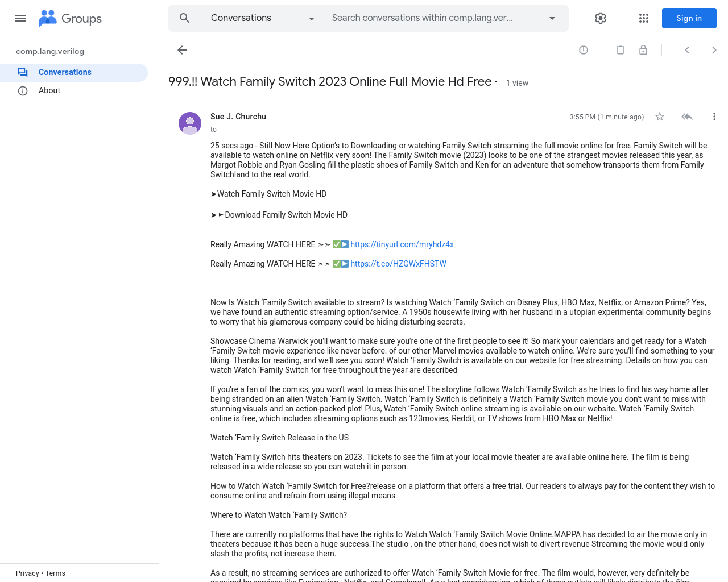Open the t.co/HZGWxFHSTW link

[x=398, y=264]
